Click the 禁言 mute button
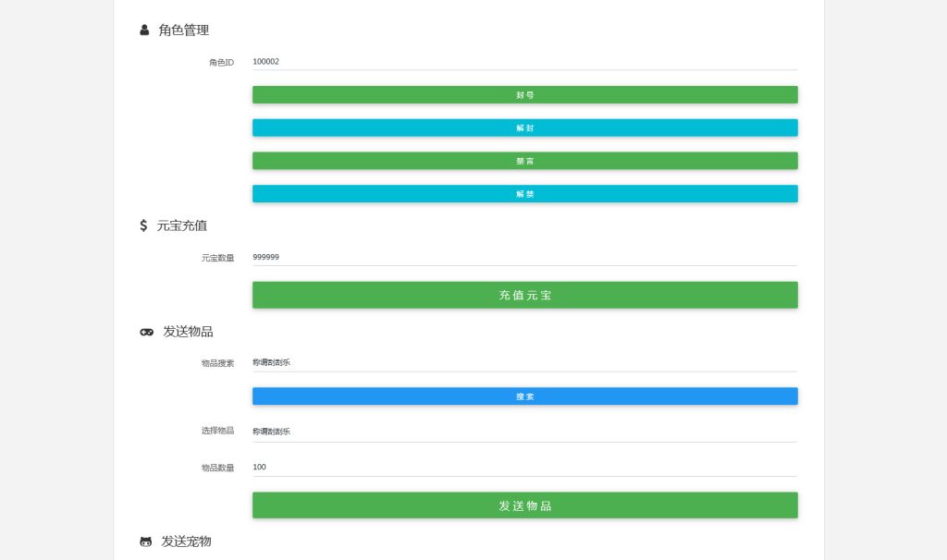 pyautogui.click(x=524, y=160)
